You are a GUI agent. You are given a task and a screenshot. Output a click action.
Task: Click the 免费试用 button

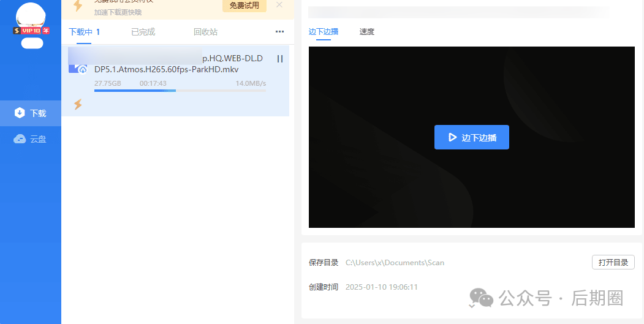tap(244, 6)
